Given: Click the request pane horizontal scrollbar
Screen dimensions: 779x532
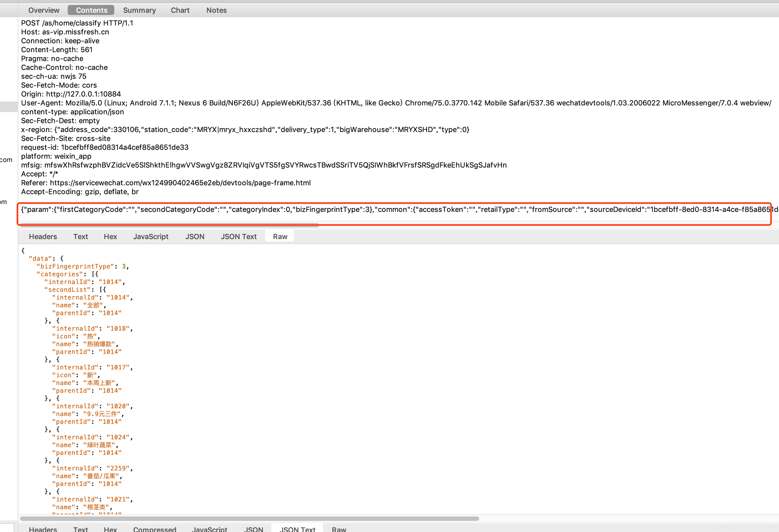Looking at the screenshot, I should pyautogui.click(x=170, y=225).
